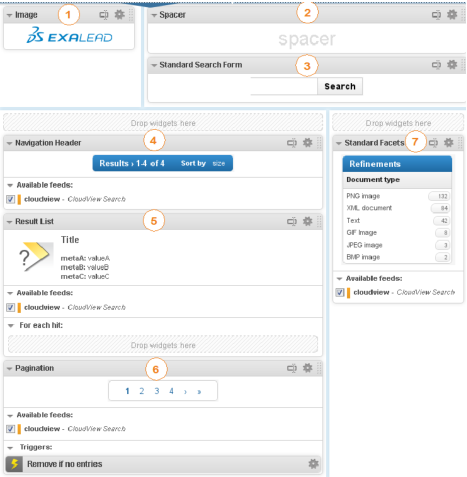Click the Standard Facets gear icon
The image size is (467, 477).
[x=449, y=143]
